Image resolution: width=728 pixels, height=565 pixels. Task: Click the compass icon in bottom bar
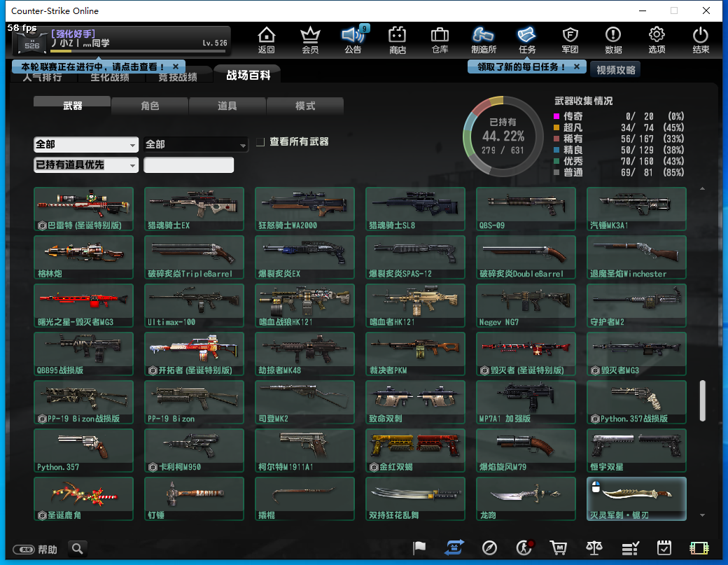coord(489,548)
